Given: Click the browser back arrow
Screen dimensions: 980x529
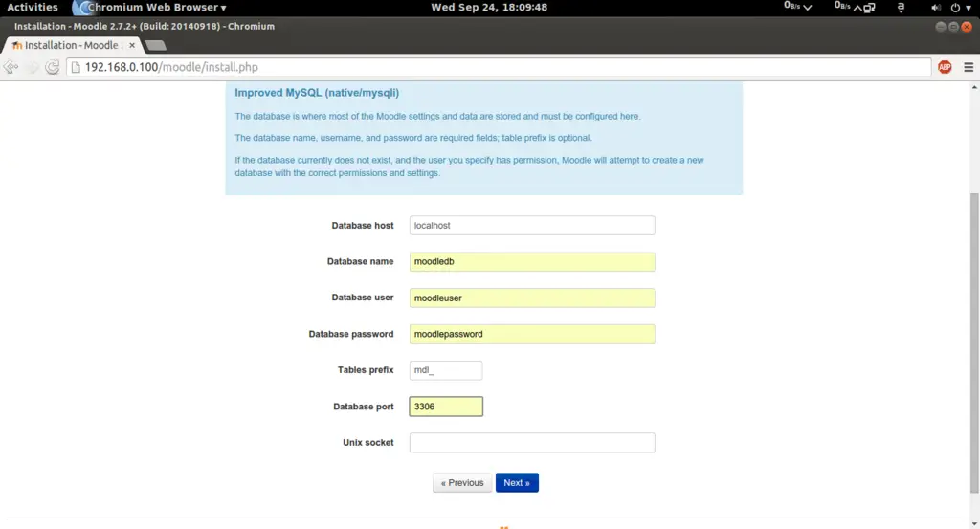Looking at the screenshot, I should click(11, 67).
